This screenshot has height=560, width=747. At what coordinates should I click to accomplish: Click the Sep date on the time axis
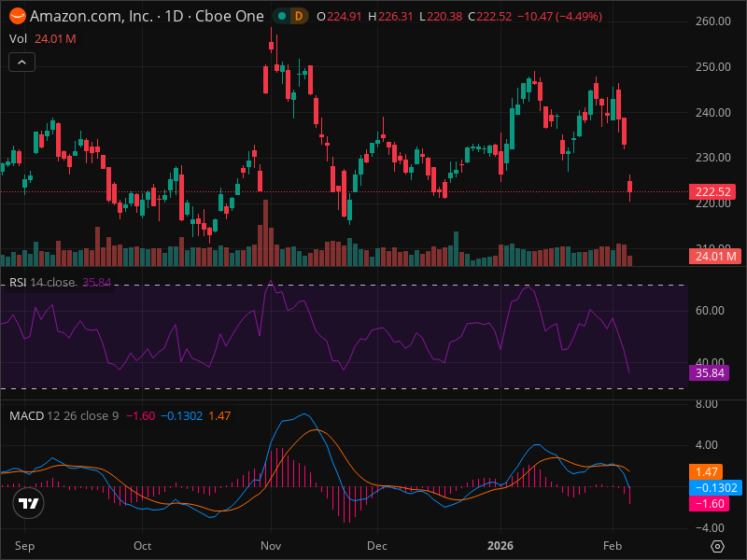(x=24, y=546)
